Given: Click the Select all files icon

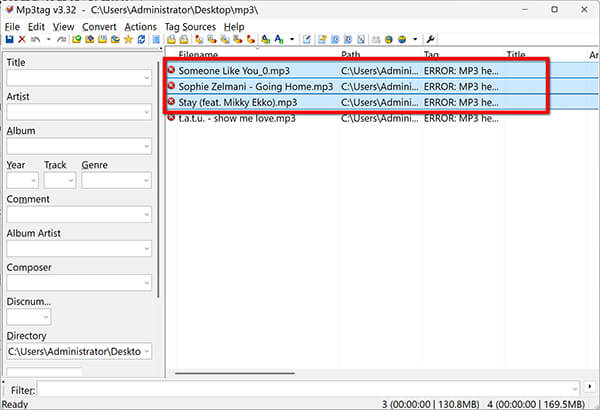Looking at the screenshot, I should (156, 39).
